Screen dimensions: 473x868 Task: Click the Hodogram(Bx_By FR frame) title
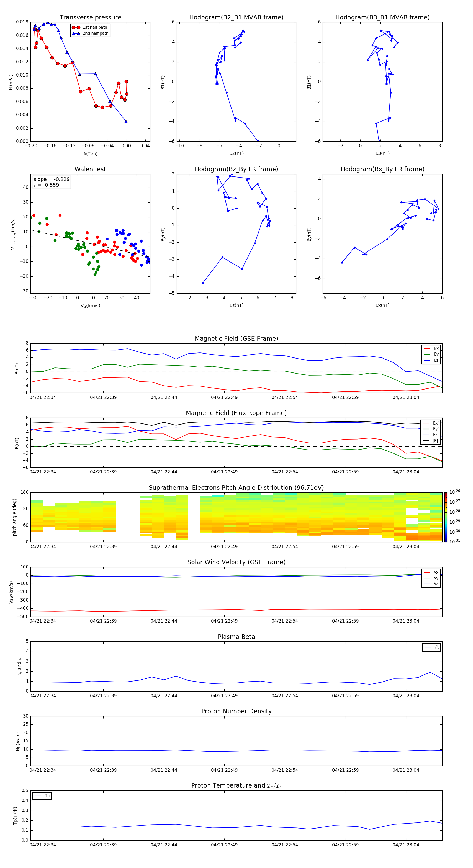tap(382, 169)
